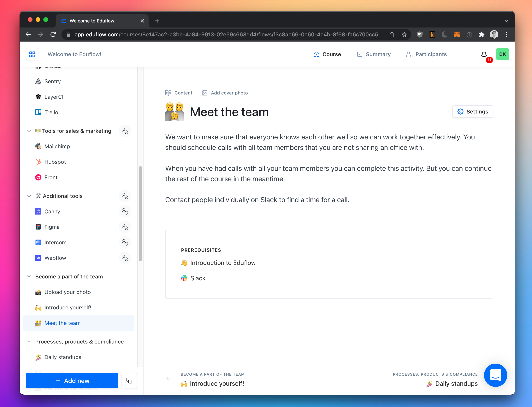Click the MetaMask fox extension
532x407 pixels.
[x=457, y=35]
